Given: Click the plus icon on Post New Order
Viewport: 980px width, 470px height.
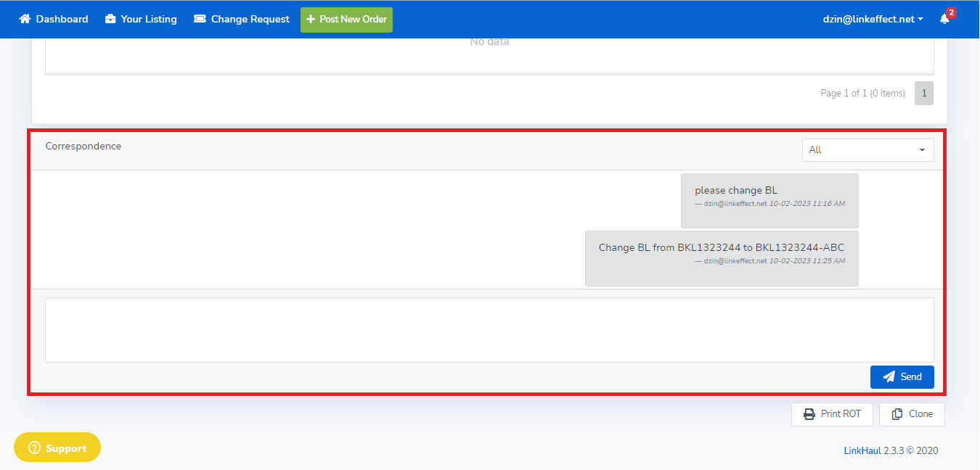Looking at the screenshot, I should 311,20.
